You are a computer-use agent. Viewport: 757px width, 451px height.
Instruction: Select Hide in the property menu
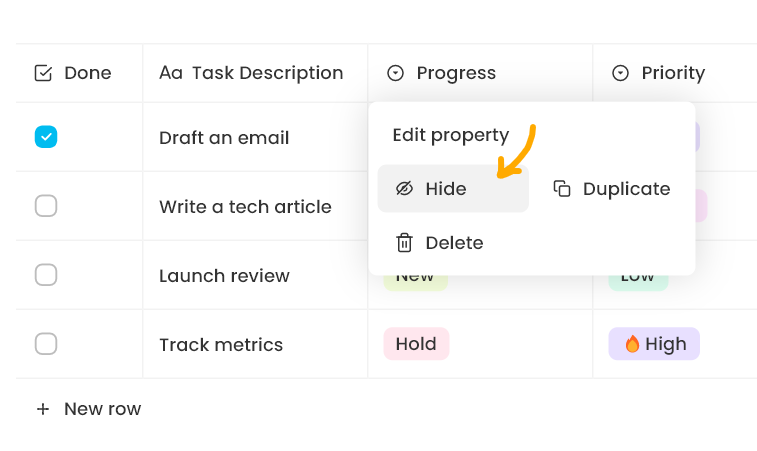click(x=445, y=189)
